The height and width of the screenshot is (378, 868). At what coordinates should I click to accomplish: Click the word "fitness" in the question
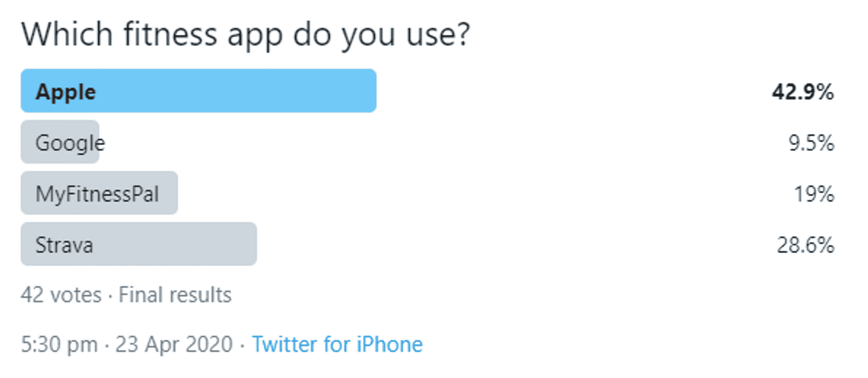click(170, 34)
